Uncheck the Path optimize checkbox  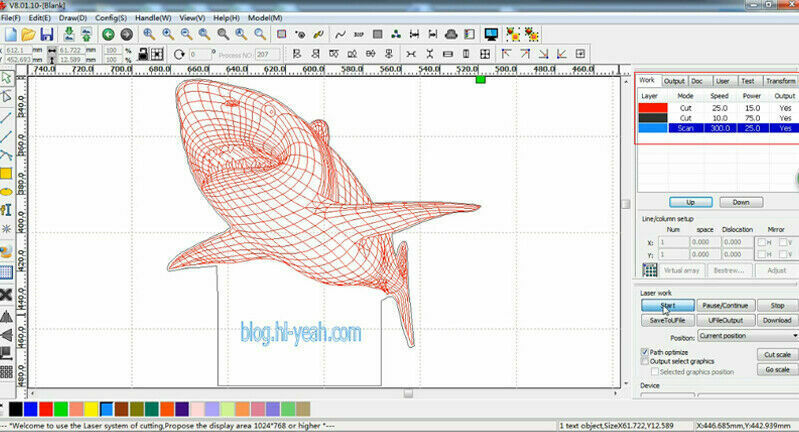coord(645,352)
